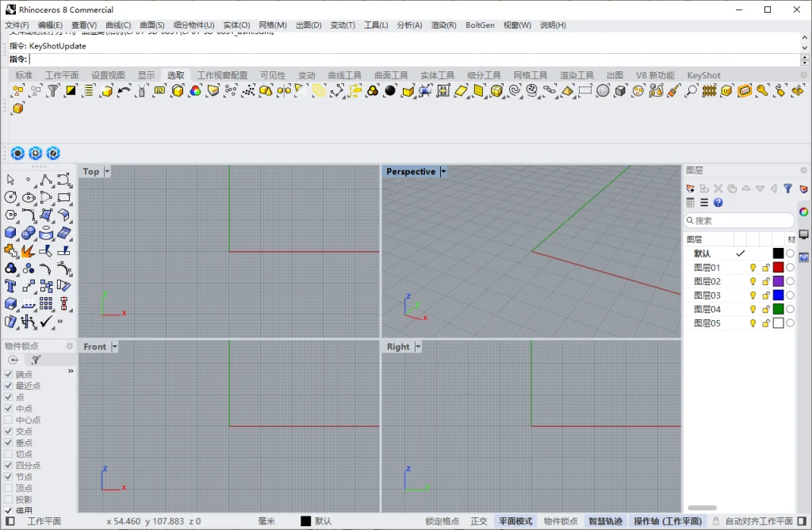The image size is (812, 530).
Task: Click the green color swatch of 图层04
Action: coord(779,309)
